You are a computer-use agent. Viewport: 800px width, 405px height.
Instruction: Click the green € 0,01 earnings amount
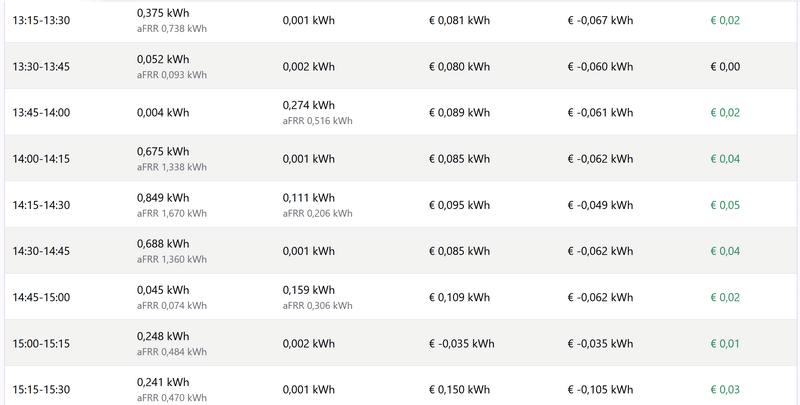coord(725,344)
